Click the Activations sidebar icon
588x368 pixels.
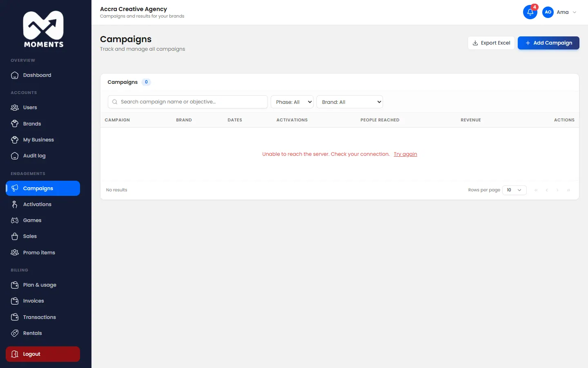[x=15, y=204]
